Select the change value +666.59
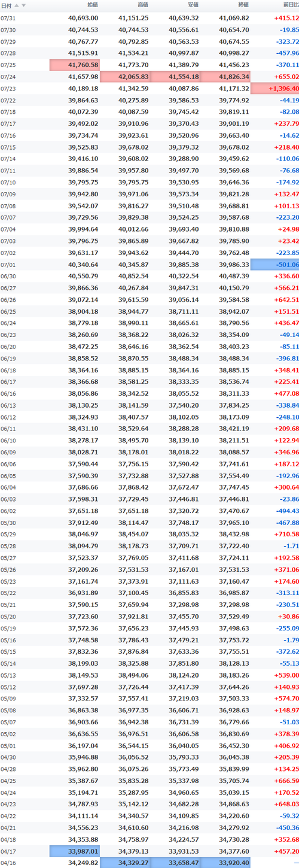 (x=285, y=781)
